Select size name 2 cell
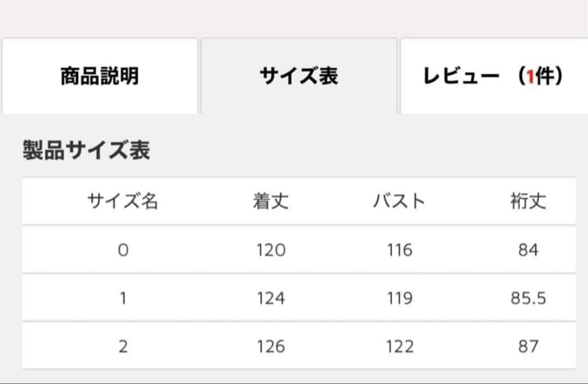The image size is (588, 384). click(x=123, y=346)
